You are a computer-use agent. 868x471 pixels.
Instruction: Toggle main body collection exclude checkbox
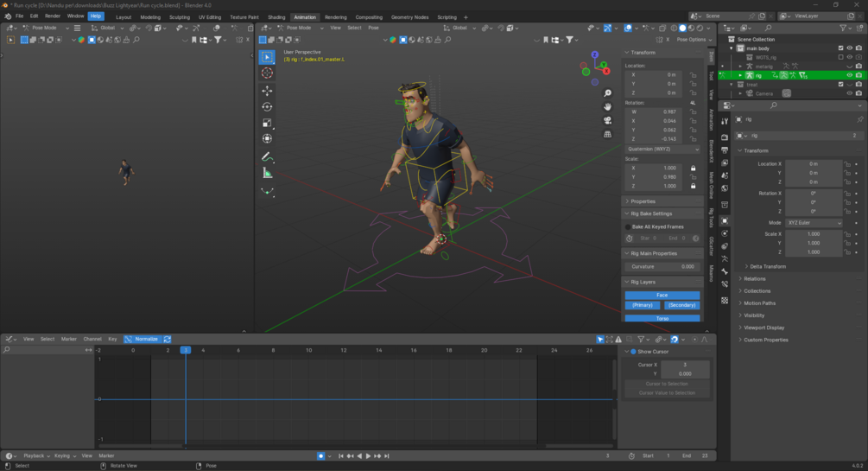[841, 48]
